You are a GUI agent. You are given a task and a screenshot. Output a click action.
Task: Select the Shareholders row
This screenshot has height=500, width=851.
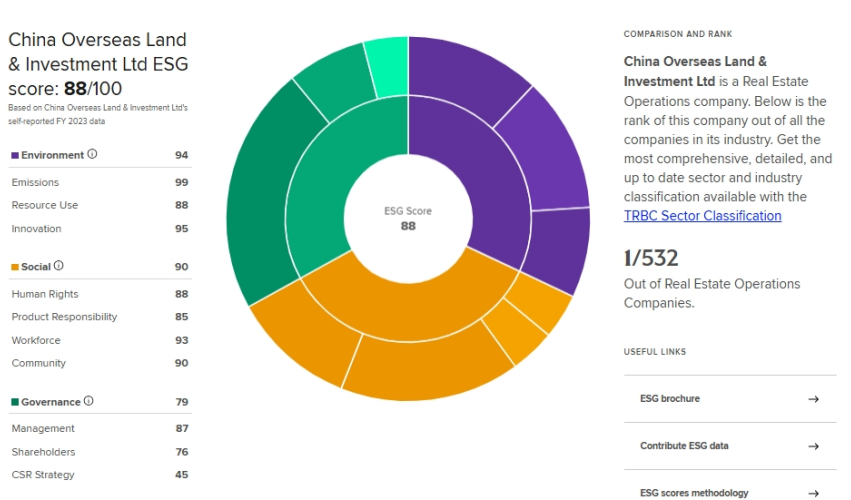click(100, 452)
